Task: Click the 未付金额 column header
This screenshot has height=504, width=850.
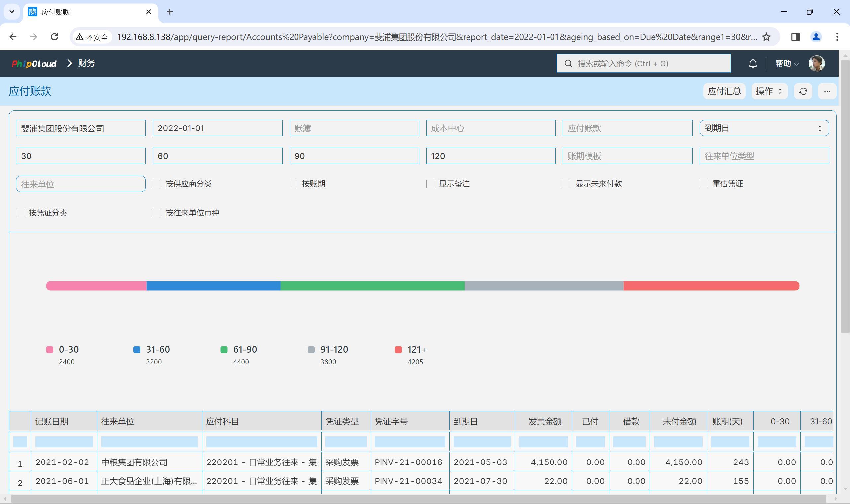Action: 678,421
